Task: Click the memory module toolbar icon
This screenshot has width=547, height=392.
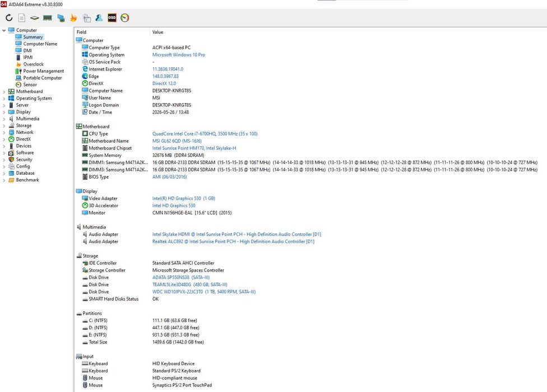Action: pos(48,18)
